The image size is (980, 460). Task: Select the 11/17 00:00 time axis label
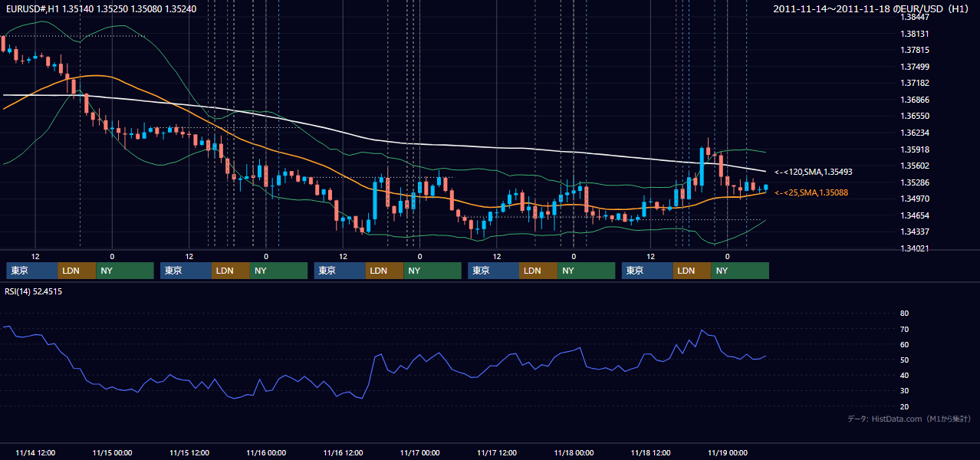pyautogui.click(x=419, y=452)
